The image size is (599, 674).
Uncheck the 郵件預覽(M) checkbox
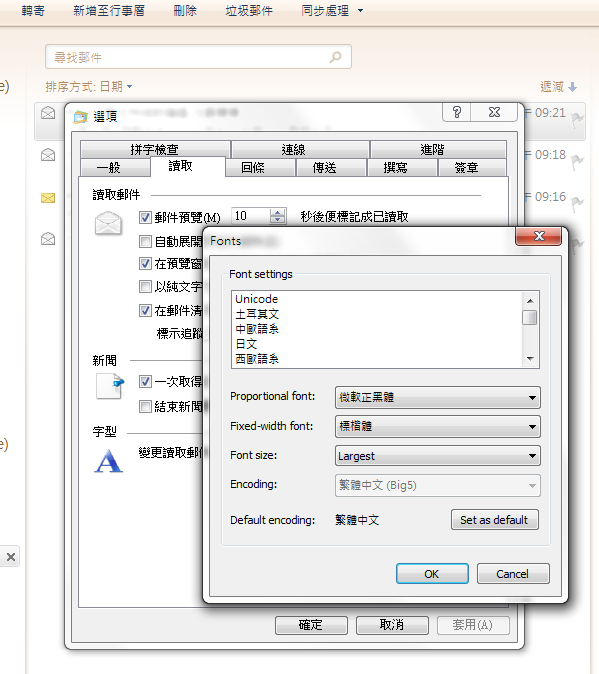[x=145, y=217]
